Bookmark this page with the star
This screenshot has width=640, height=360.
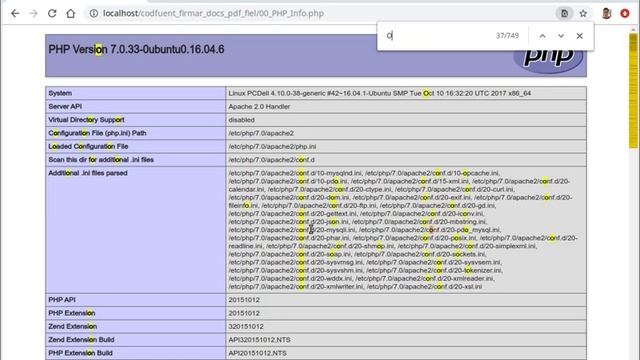pyautogui.click(x=583, y=13)
